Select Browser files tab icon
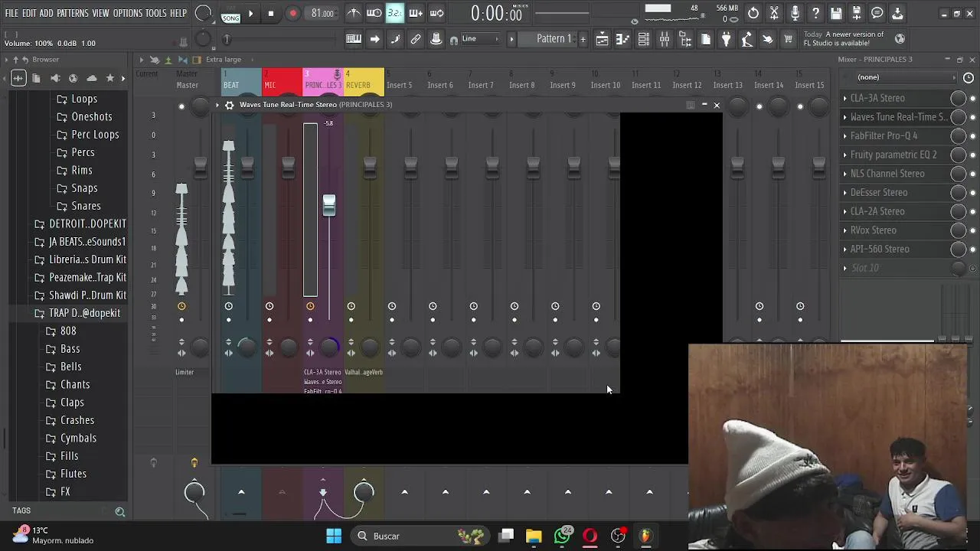 tap(36, 77)
